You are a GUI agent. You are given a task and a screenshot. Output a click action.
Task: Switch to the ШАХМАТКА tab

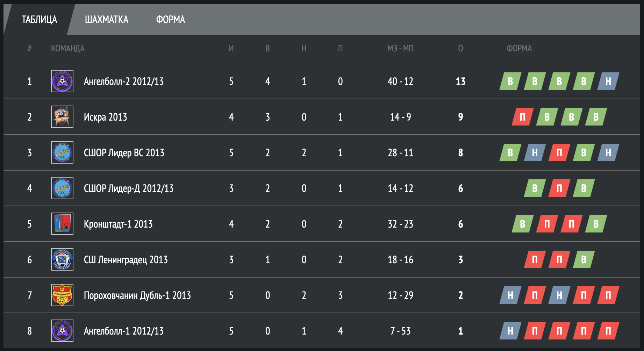click(107, 20)
